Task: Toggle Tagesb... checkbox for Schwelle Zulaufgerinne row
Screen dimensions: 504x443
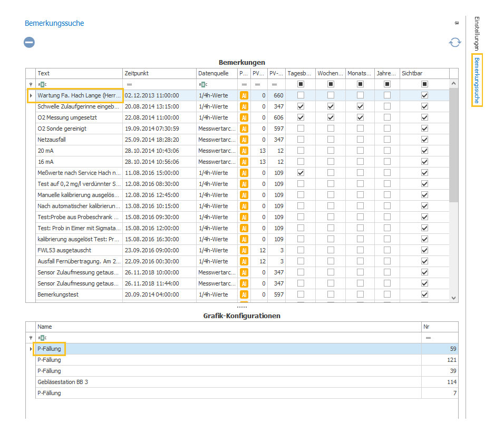Action: click(x=301, y=106)
